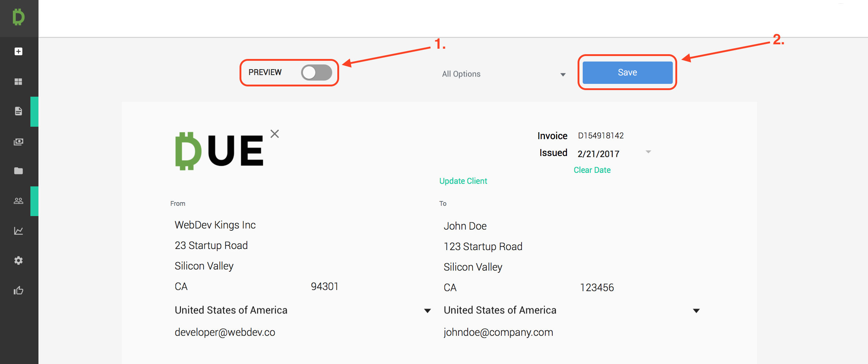Edit the From city Silicon Valley field

coord(204,266)
